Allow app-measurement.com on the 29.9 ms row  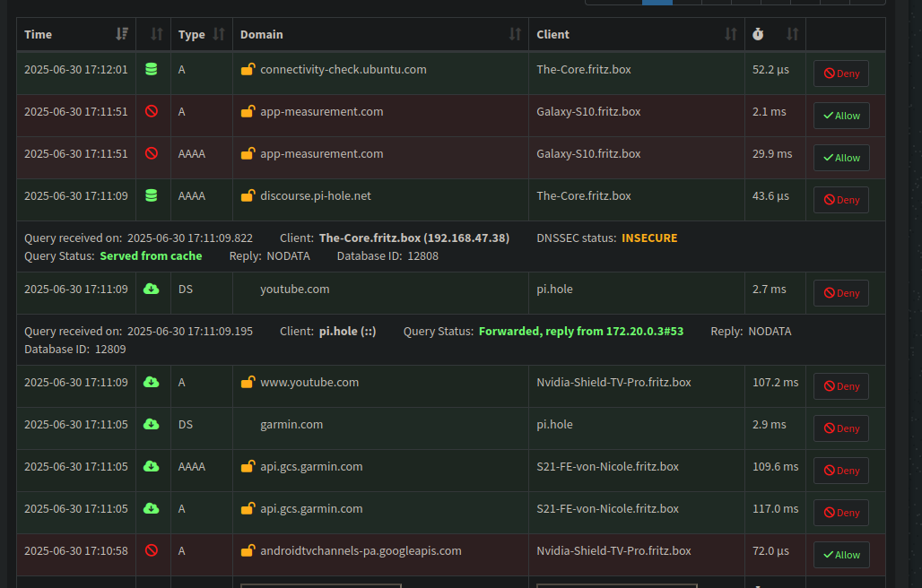click(x=841, y=158)
